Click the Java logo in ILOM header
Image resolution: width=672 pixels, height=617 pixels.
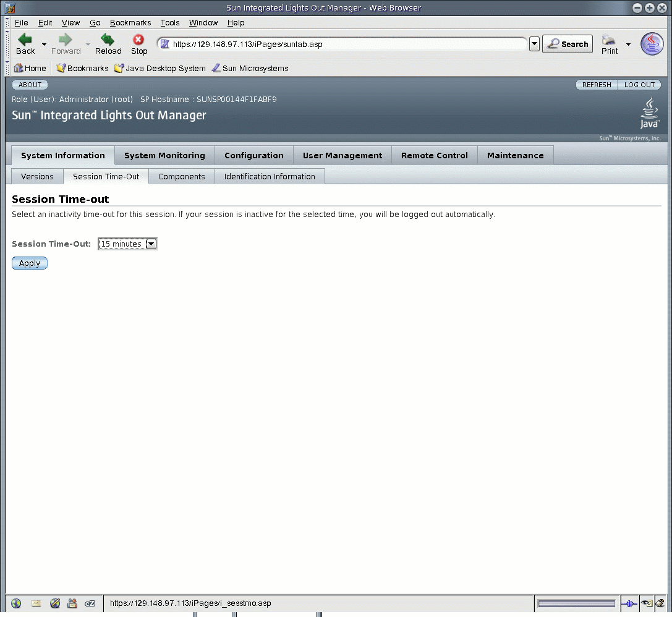pyautogui.click(x=649, y=113)
